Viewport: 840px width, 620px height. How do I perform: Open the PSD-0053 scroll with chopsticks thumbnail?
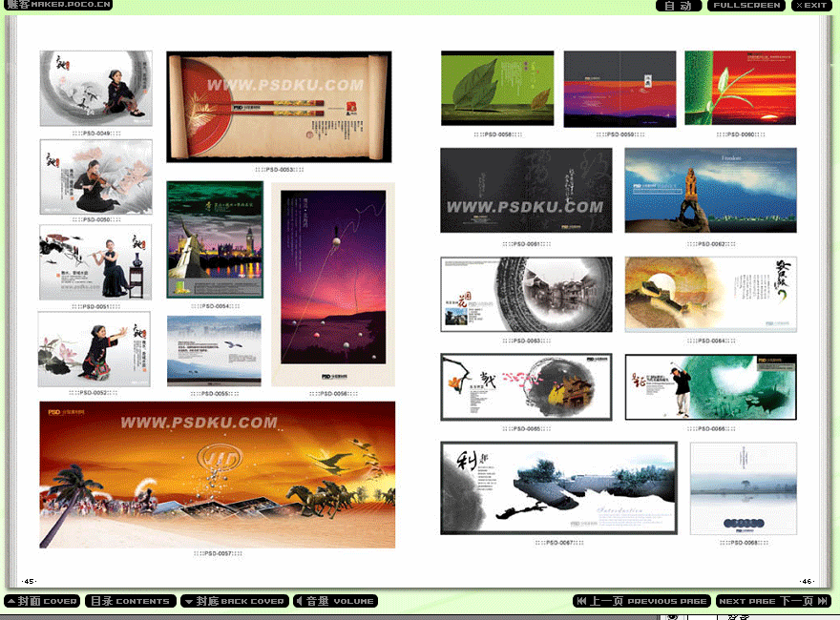point(279,107)
